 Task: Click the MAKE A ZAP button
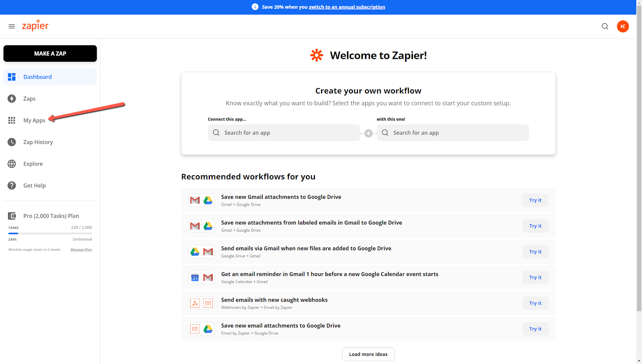tap(50, 53)
